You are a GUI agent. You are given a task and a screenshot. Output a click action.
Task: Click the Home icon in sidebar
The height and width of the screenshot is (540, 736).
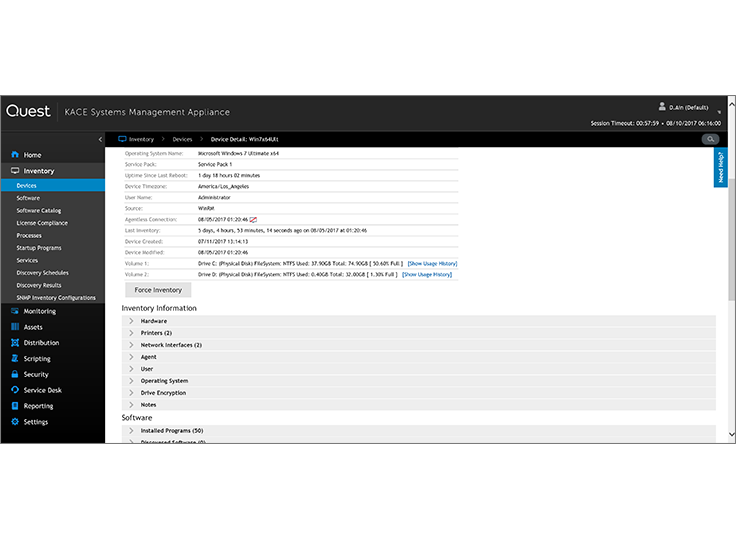(x=15, y=154)
